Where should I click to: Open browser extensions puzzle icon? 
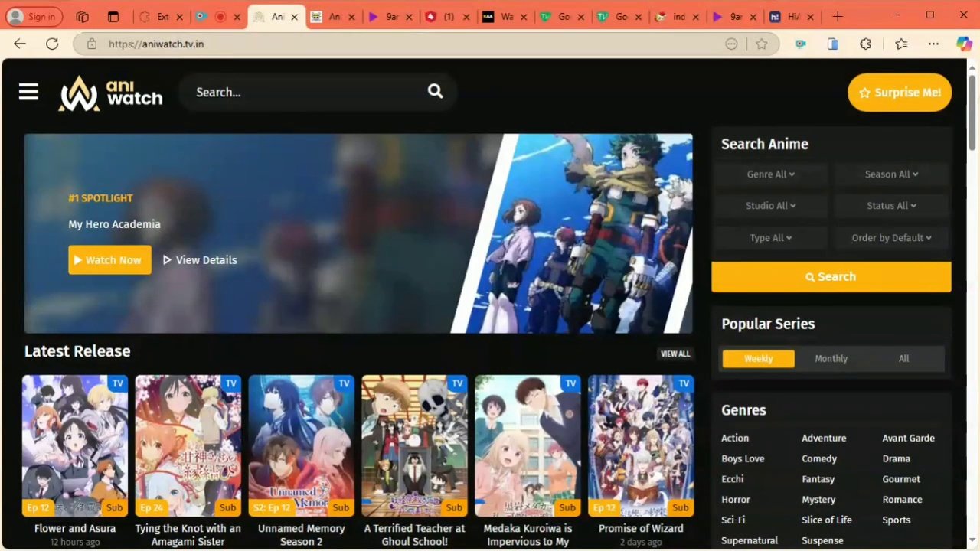[865, 44]
